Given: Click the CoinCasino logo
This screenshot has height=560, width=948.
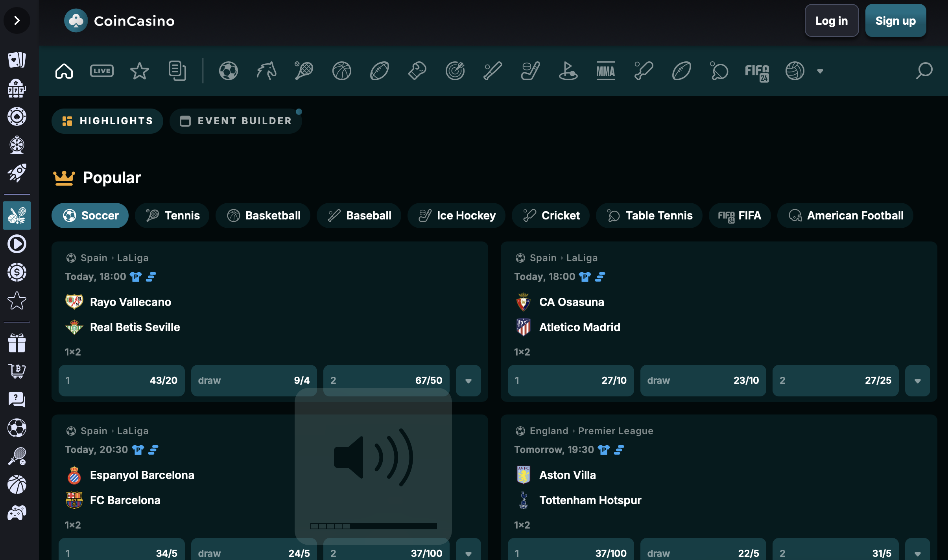Looking at the screenshot, I should (x=119, y=20).
